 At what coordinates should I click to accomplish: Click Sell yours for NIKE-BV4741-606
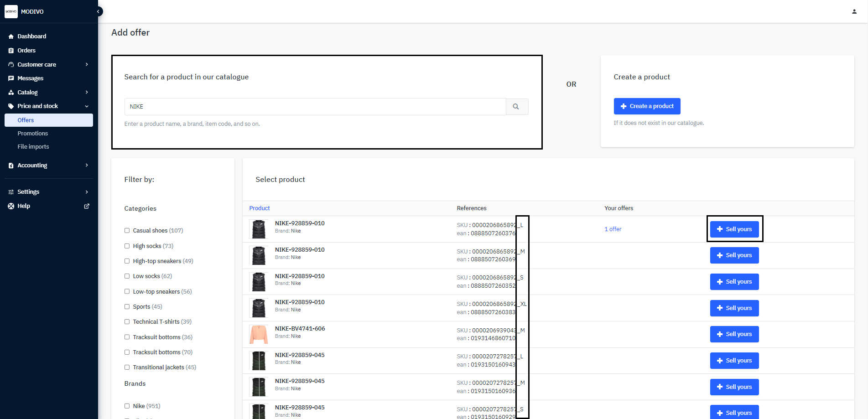734,334
